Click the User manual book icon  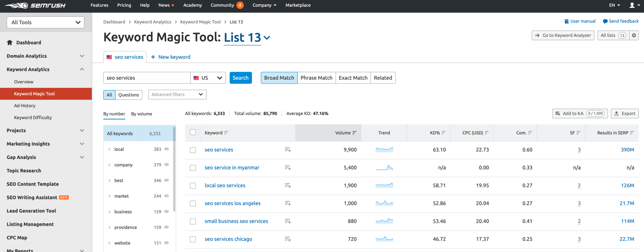567,21
